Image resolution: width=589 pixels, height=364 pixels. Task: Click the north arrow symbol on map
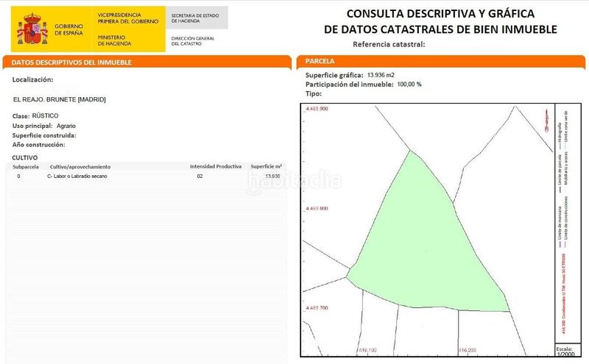pyautogui.click(x=546, y=121)
